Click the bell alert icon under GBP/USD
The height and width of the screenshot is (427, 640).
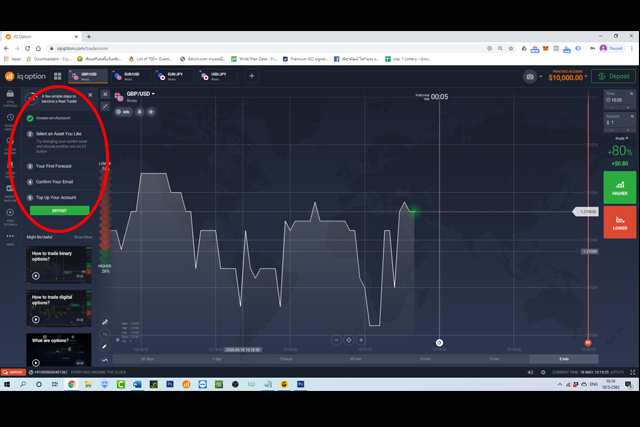tap(140, 111)
